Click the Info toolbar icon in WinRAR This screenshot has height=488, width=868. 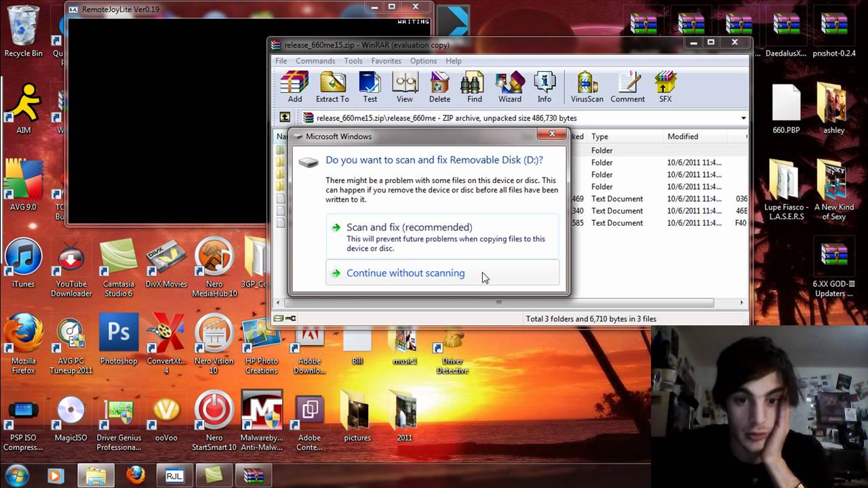click(x=545, y=87)
